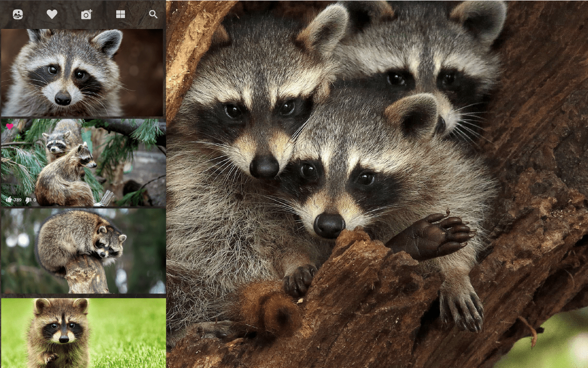
Task: Click the camera-plus add photo icon
Action: [x=86, y=14]
